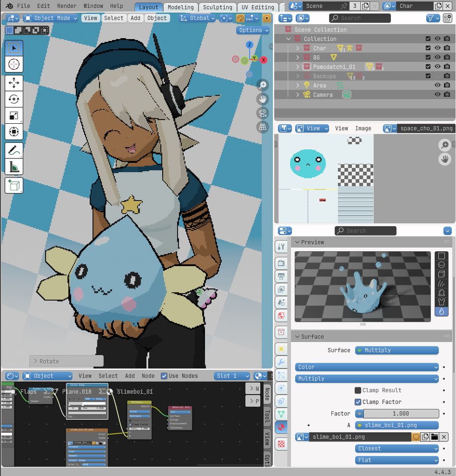Open the slime_boi_01.png image folder icon
Screen dimensions: 456x476
point(435,437)
